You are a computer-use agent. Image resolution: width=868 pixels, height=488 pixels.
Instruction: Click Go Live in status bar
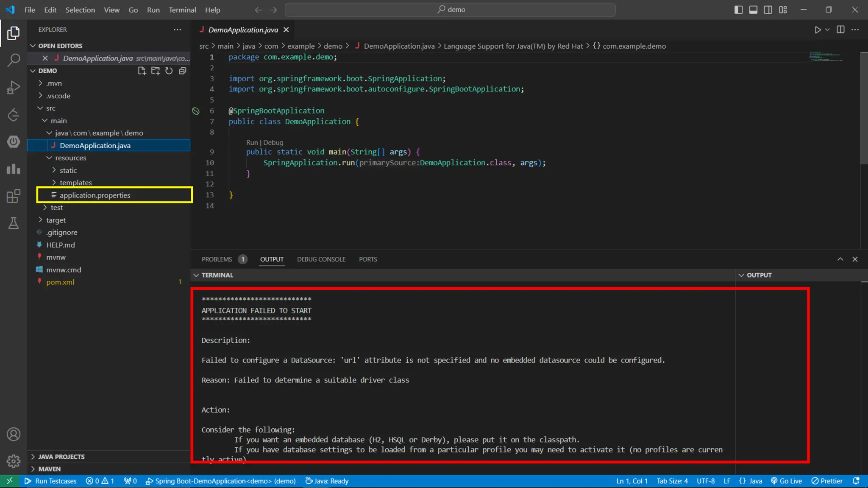click(x=787, y=481)
